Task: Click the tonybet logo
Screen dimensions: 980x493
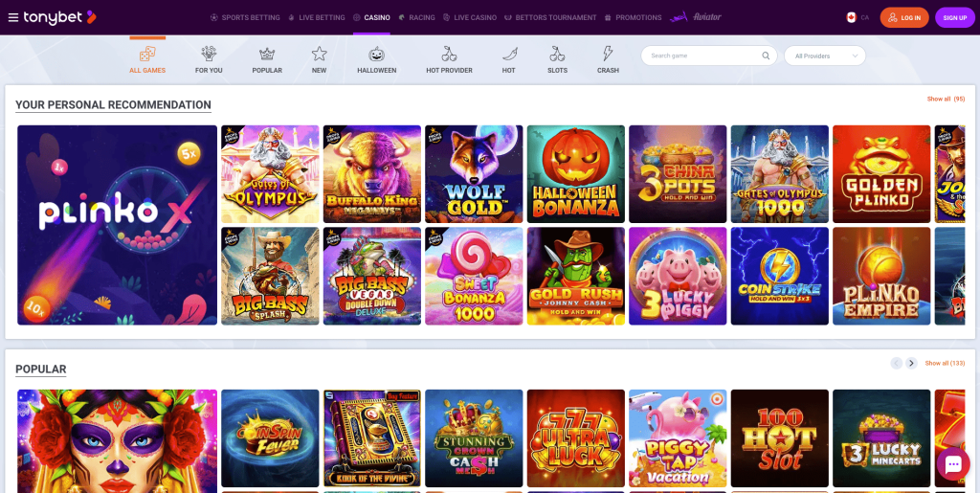Action: [60, 17]
